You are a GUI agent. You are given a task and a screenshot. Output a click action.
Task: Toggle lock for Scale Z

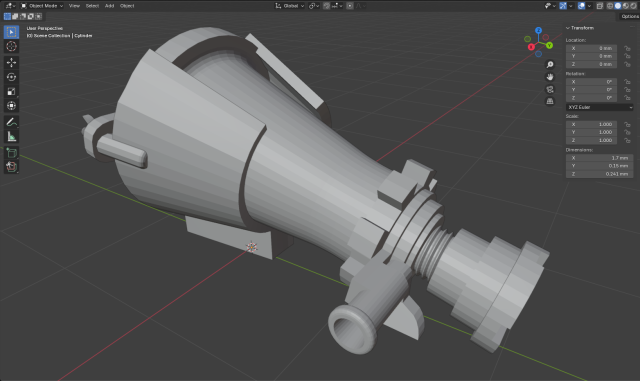point(627,140)
